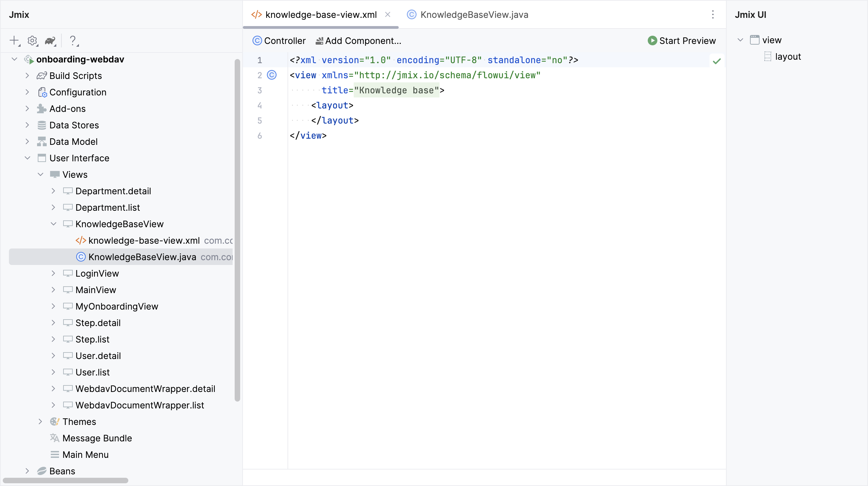The height and width of the screenshot is (486, 868).
Task: Collapse the Views tree node
Action: click(x=40, y=174)
